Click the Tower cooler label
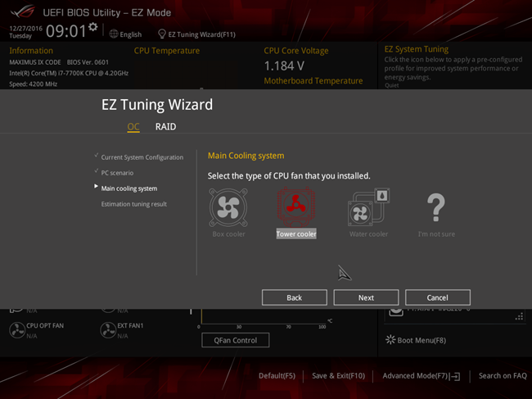This screenshot has height=399, width=532. 296,234
